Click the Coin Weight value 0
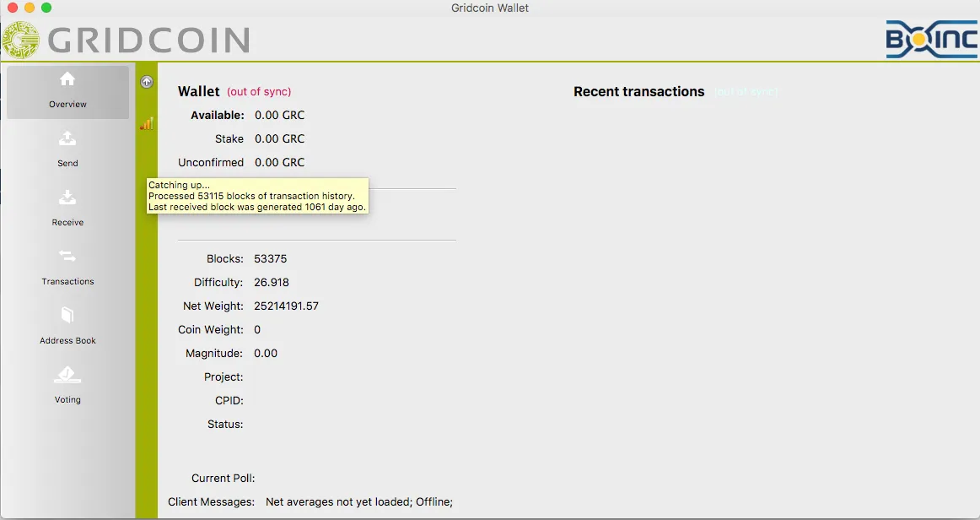Image resolution: width=980 pixels, height=520 pixels. click(257, 330)
